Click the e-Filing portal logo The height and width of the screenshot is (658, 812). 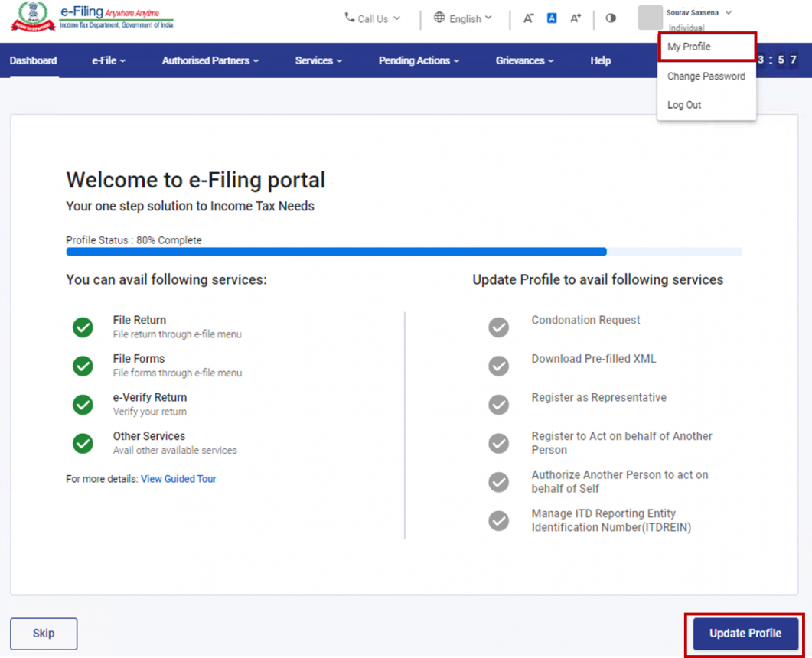click(x=92, y=17)
